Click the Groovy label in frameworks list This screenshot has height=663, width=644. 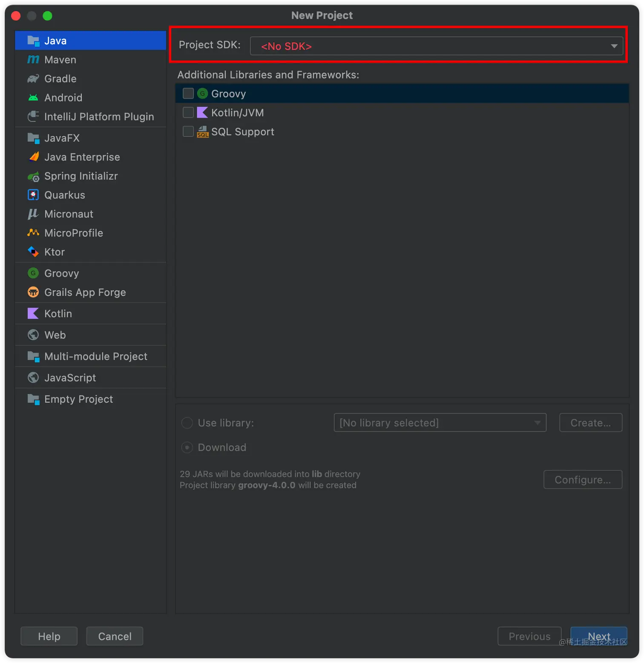(x=229, y=94)
